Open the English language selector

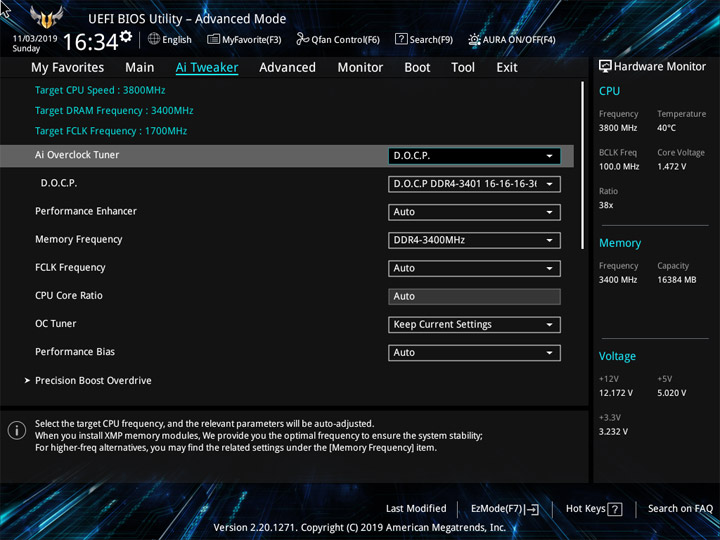169,39
